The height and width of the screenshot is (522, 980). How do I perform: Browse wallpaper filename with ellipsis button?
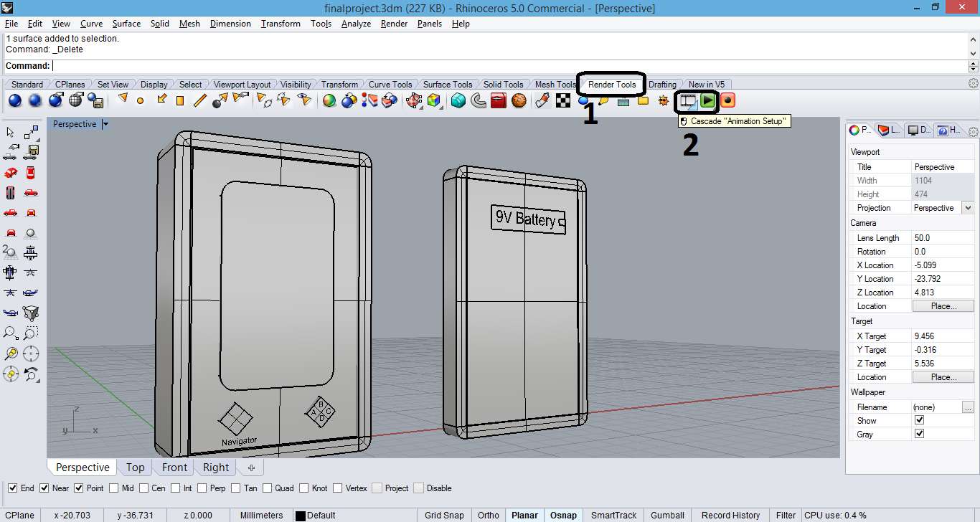pos(968,407)
